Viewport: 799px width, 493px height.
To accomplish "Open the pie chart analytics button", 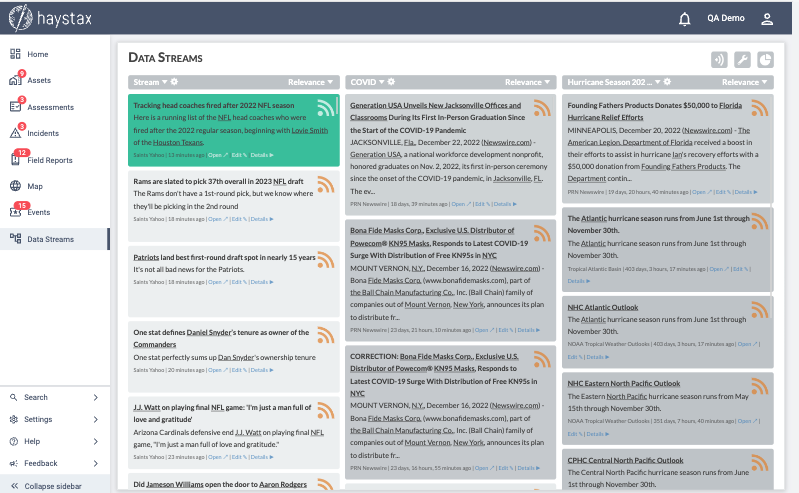I will coord(765,60).
